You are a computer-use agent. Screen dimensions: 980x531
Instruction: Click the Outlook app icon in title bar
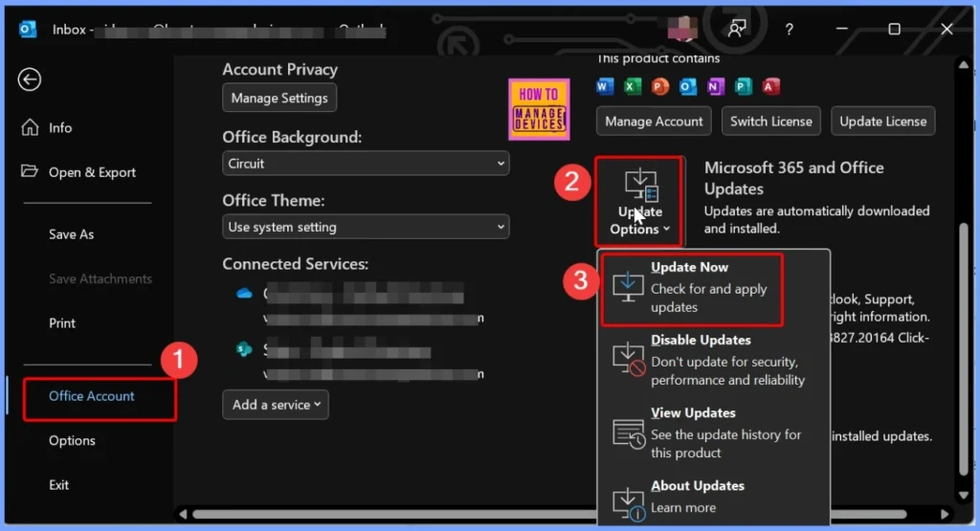(x=28, y=30)
